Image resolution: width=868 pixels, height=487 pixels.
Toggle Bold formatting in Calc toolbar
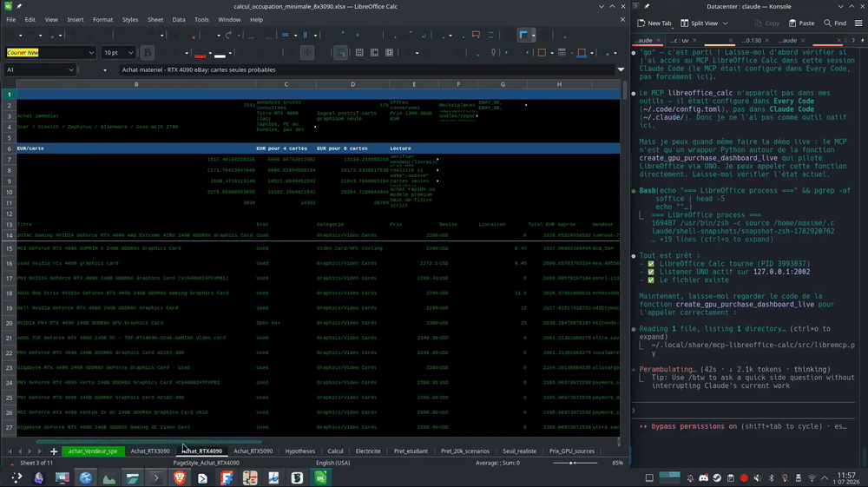click(x=148, y=53)
